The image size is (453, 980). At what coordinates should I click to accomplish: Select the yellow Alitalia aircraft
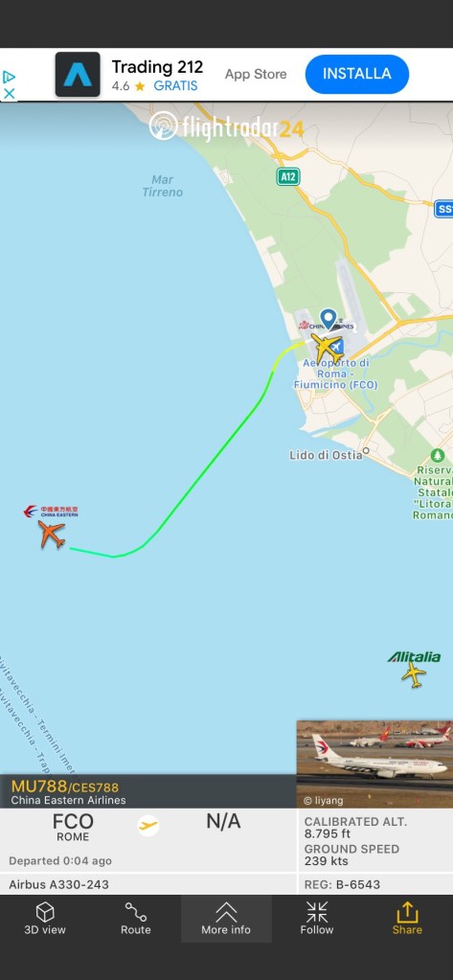(x=414, y=675)
